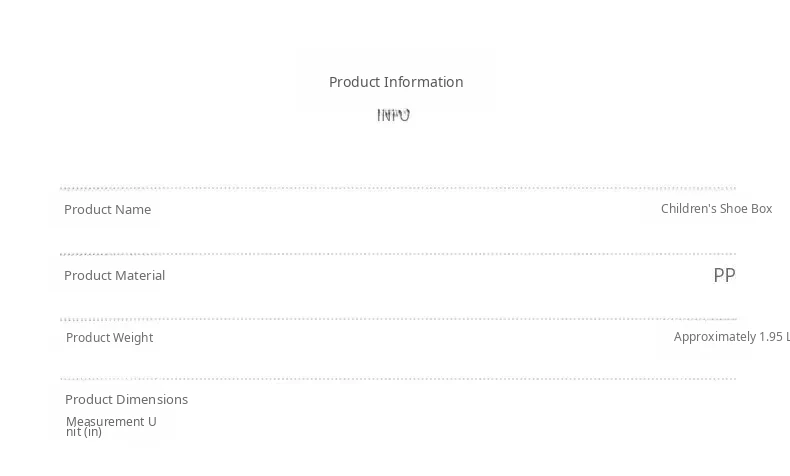Click the "INFO" subtitle text
Viewport: 790px width, 476px height.
pos(393,115)
